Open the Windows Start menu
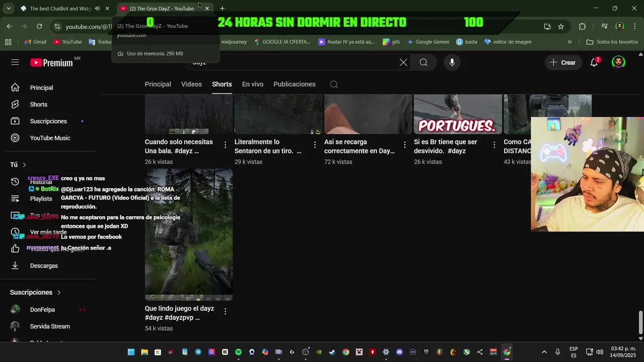The image size is (644, 362). point(131,352)
